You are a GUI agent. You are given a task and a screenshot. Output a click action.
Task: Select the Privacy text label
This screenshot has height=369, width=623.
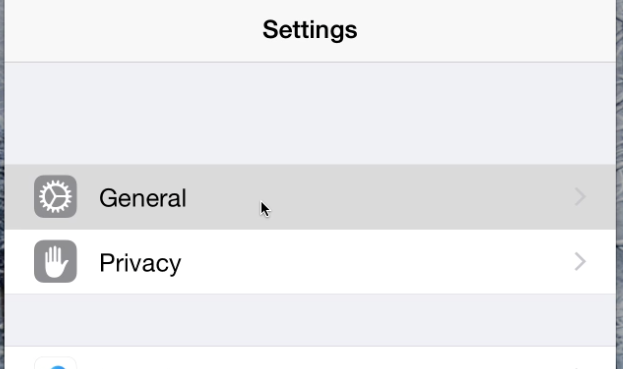point(140,263)
